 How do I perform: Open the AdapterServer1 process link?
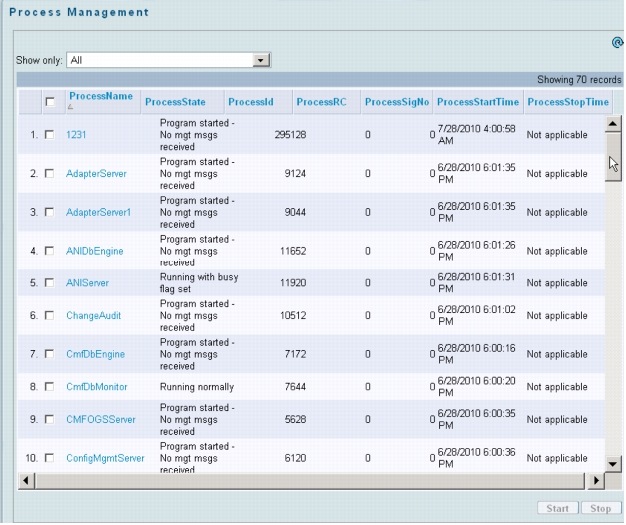[98, 212]
